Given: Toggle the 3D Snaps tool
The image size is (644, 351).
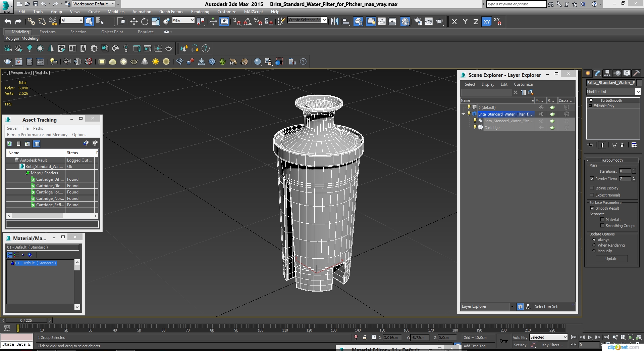Looking at the screenshot, I should [236, 21].
